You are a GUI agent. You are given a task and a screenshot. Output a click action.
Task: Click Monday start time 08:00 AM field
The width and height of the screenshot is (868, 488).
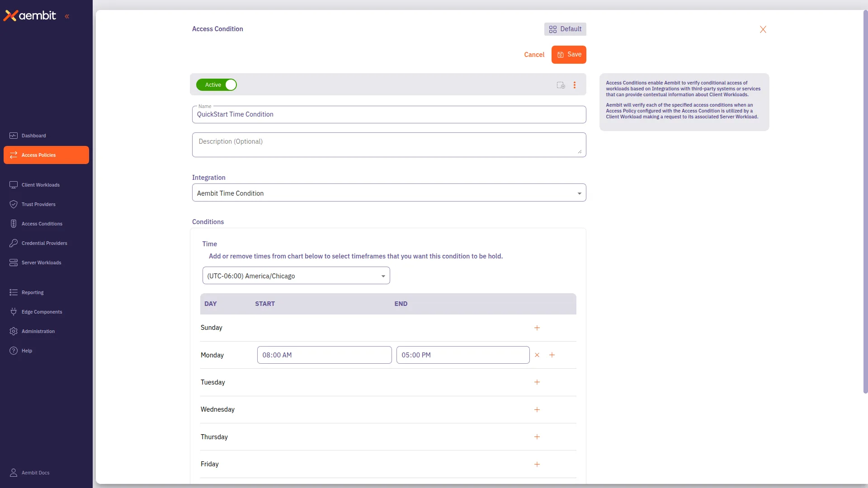tap(325, 355)
